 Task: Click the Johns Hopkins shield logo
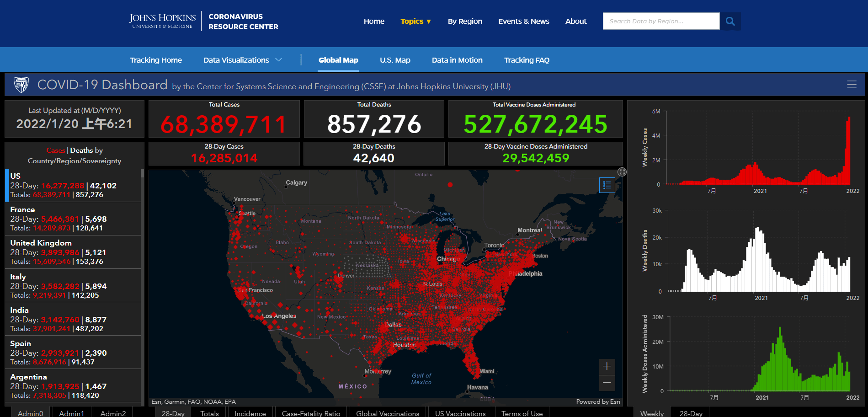[21, 85]
